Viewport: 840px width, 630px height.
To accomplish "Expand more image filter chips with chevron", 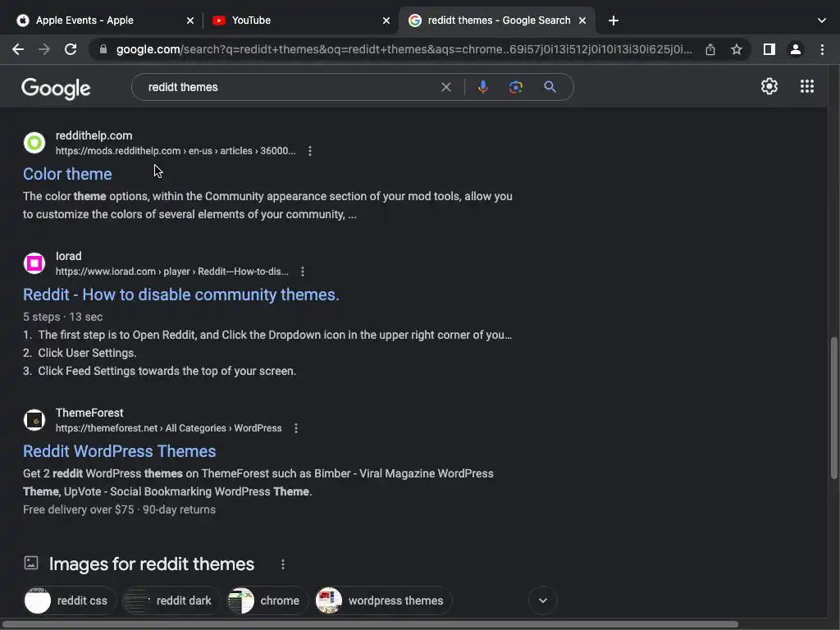I will [543, 600].
